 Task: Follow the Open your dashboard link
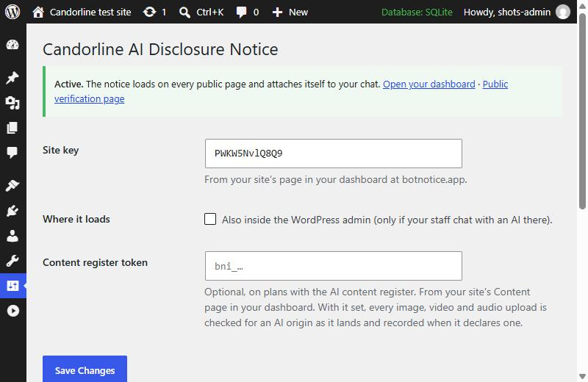429,84
